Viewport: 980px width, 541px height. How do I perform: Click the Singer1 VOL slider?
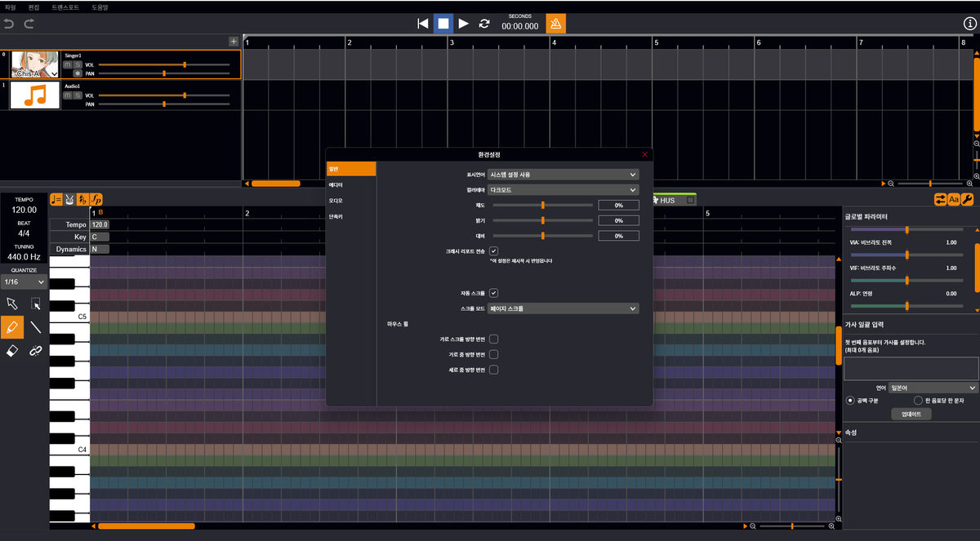164,64
